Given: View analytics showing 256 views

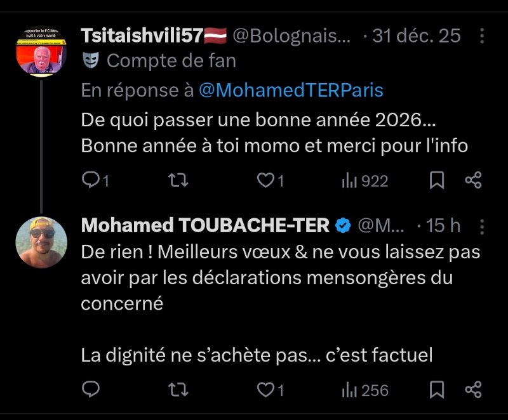Looking at the screenshot, I should click(364, 390).
